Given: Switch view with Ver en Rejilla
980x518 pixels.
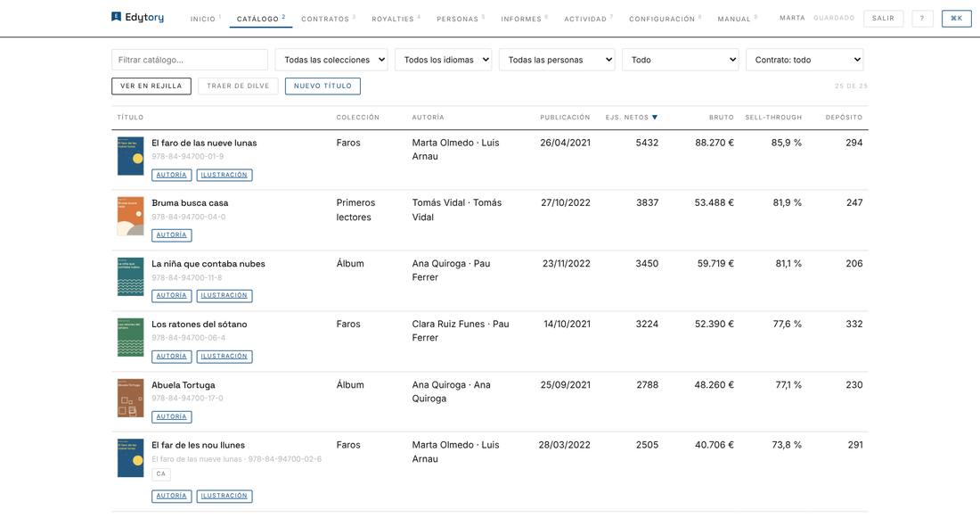Looking at the screenshot, I should tap(151, 86).
